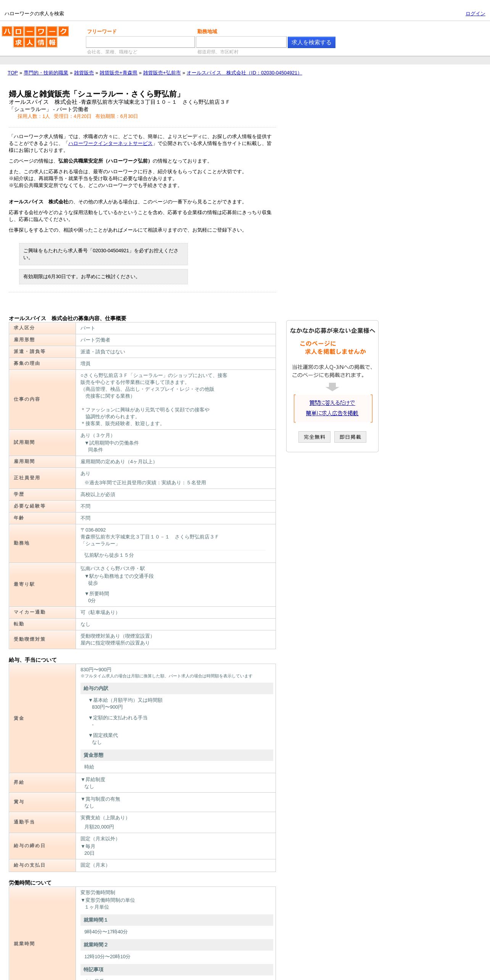Click 可（駐車場あり） cell
This screenshot has height=980, width=490.
coord(176,612)
